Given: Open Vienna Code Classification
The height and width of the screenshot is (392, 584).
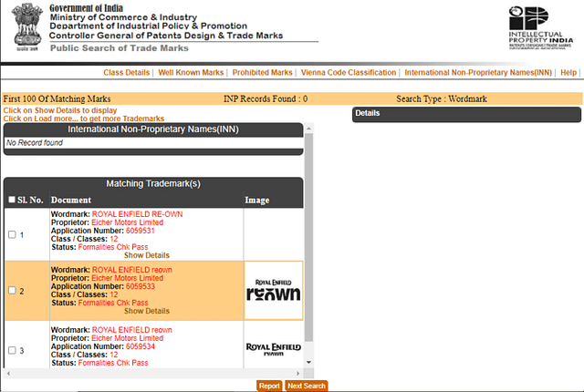Looking at the screenshot, I should pos(349,73).
